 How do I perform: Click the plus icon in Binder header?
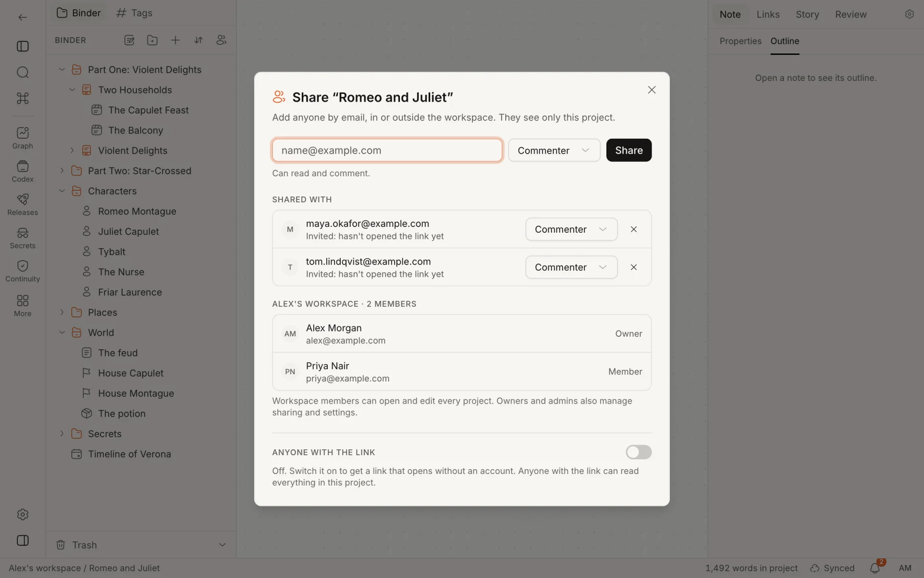175,40
